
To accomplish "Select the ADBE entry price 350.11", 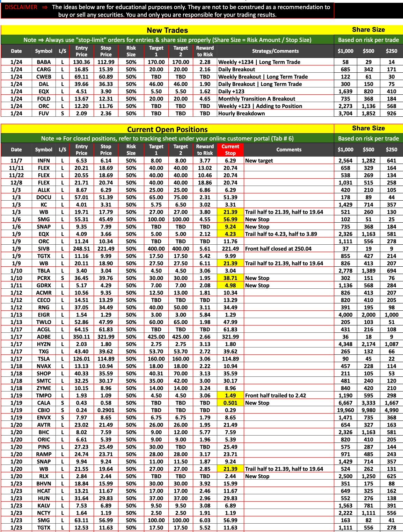I will click(x=81, y=337).
